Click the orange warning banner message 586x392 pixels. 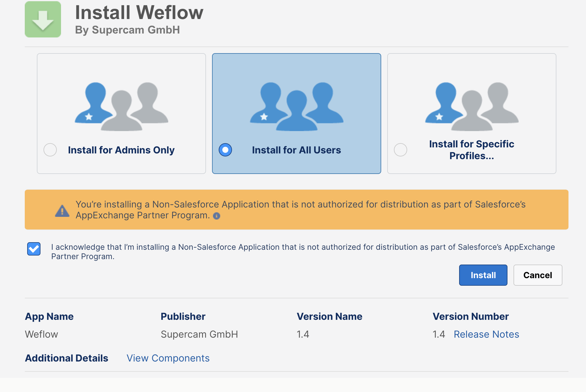point(301,210)
